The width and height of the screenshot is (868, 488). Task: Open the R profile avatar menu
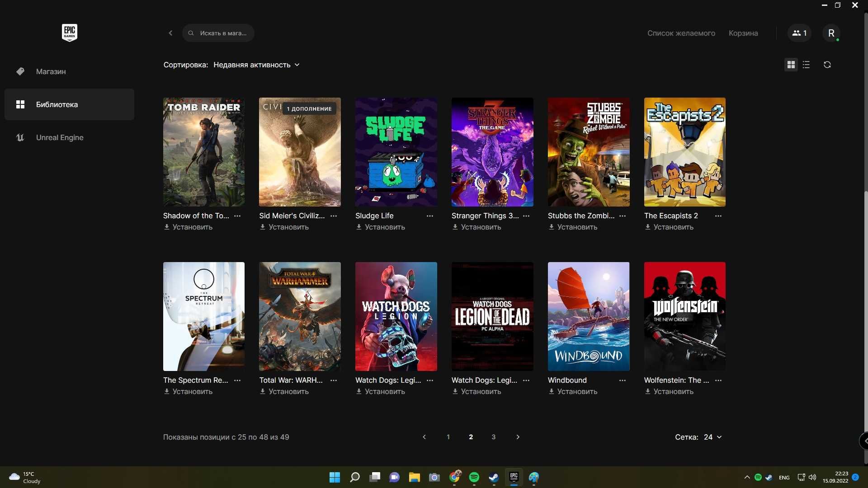click(x=831, y=33)
